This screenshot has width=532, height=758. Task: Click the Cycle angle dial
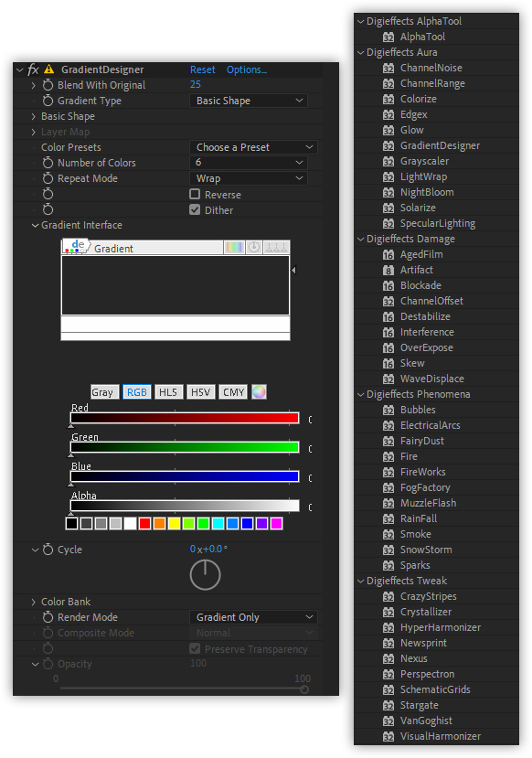pos(205,575)
